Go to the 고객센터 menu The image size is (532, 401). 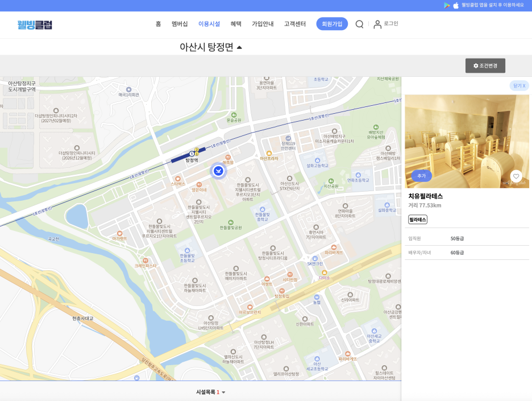(x=295, y=24)
